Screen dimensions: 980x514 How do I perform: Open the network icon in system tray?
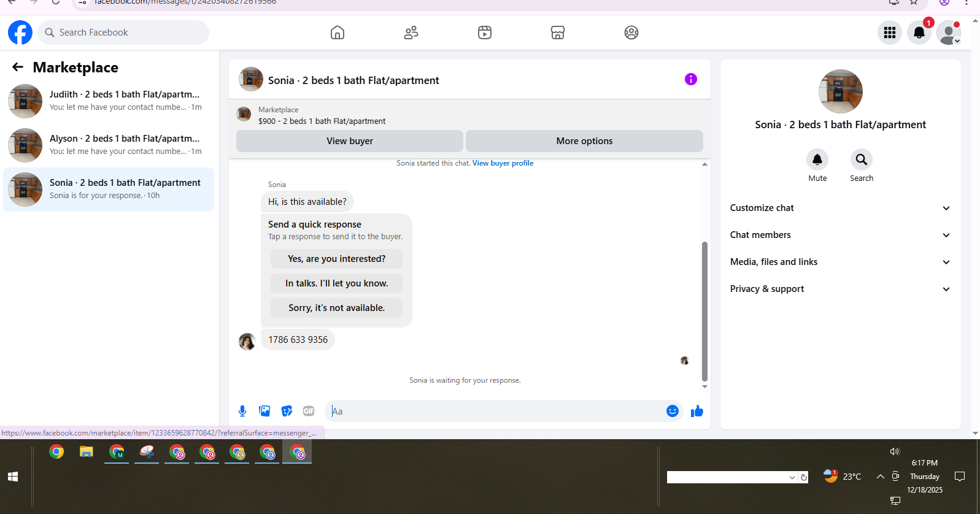895,501
